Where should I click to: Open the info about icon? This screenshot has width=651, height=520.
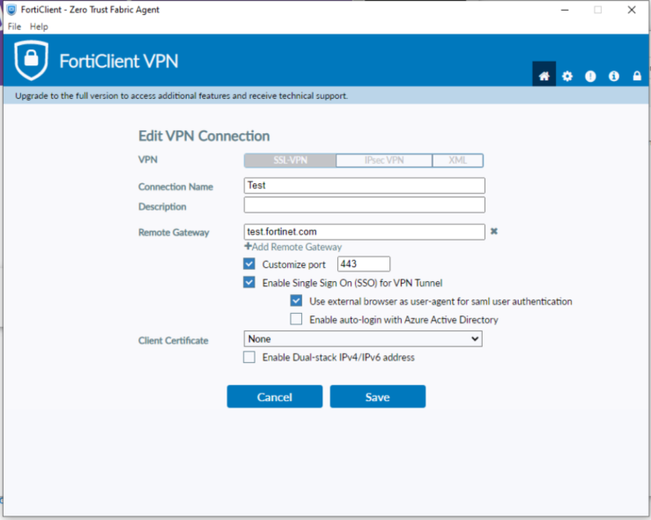point(613,76)
